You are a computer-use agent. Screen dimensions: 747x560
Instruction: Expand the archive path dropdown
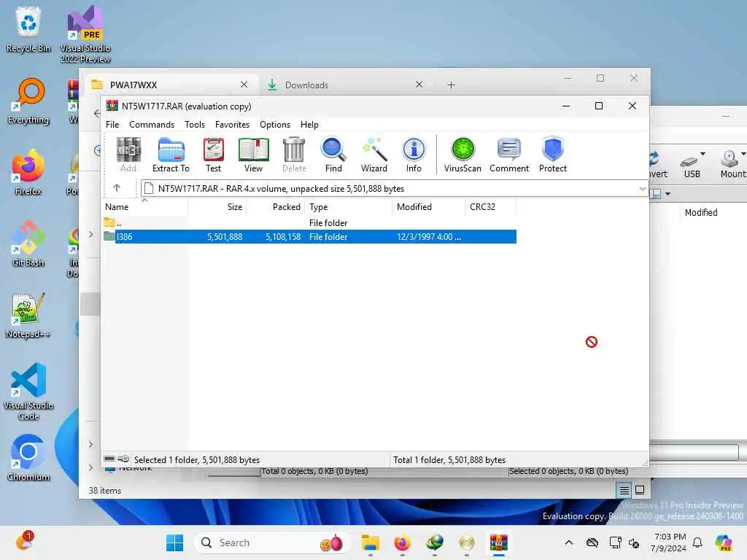point(642,189)
